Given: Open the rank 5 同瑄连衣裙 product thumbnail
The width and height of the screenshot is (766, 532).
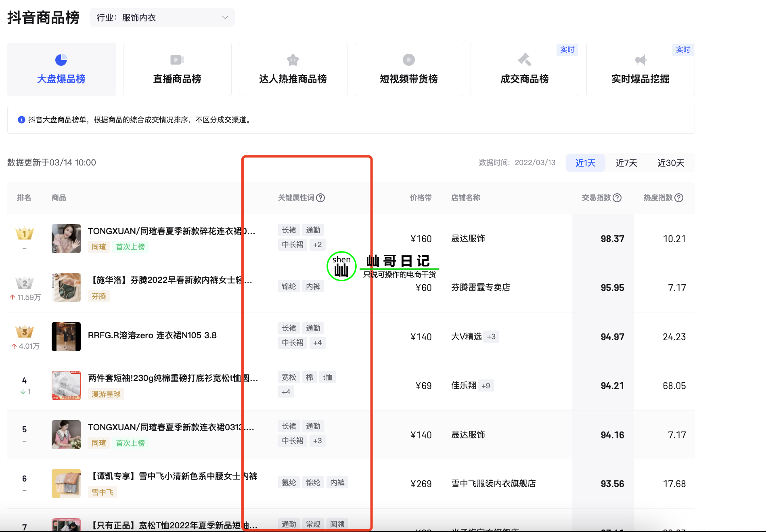Looking at the screenshot, I should pos(66,435).
